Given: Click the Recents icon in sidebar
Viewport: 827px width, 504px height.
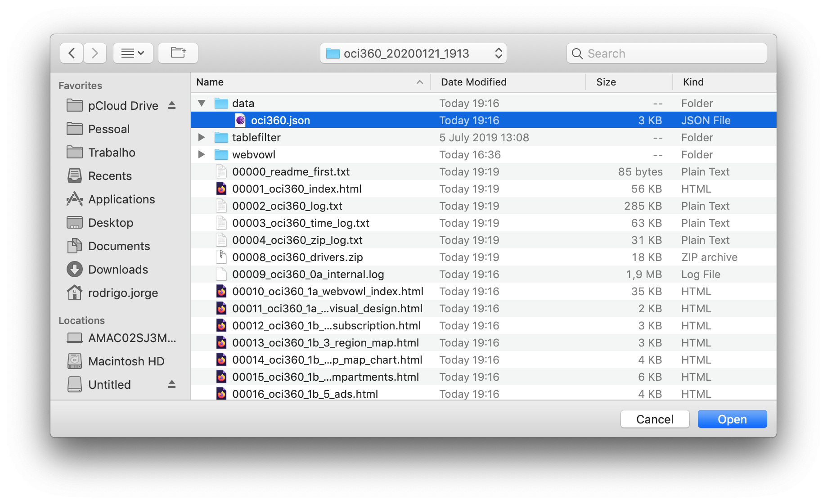Looking at the screenshot, I should coord(75,175).
